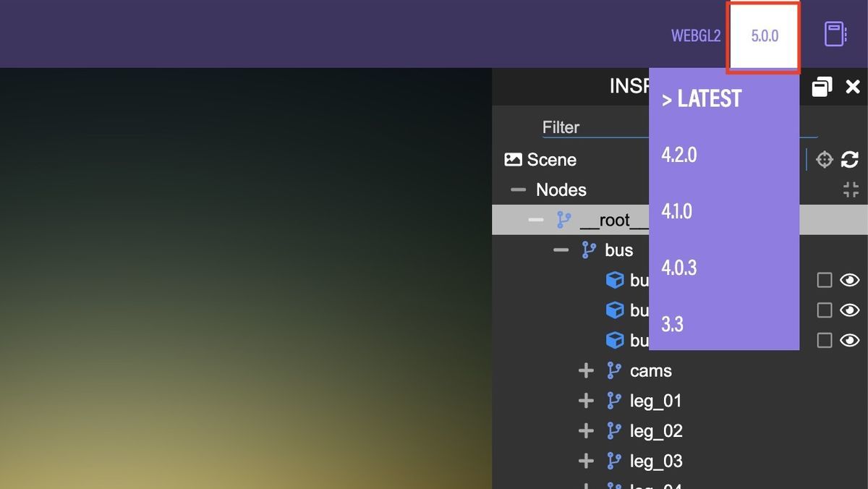
Task: Click the 5.0.0 version button
Action: tap(765, 34)
